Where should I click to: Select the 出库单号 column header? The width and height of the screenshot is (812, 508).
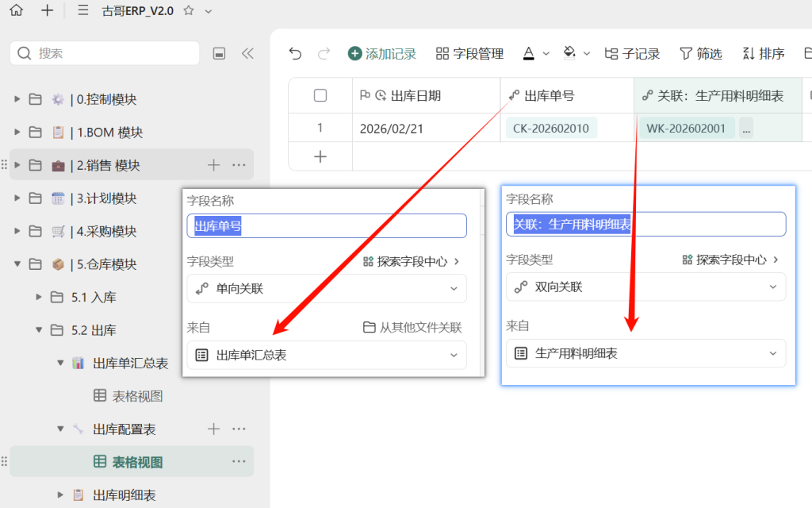[567, 95]
